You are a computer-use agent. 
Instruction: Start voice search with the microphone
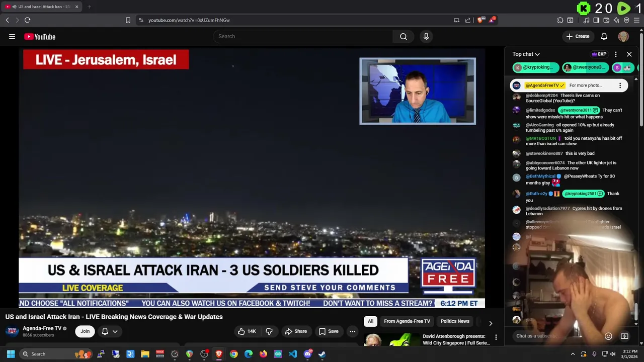pyautogui.click(x=426, y=36)
